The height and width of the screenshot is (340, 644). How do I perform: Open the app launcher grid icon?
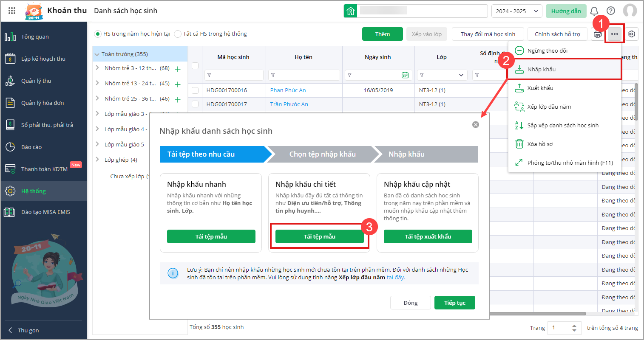click(x=12, y=11)
